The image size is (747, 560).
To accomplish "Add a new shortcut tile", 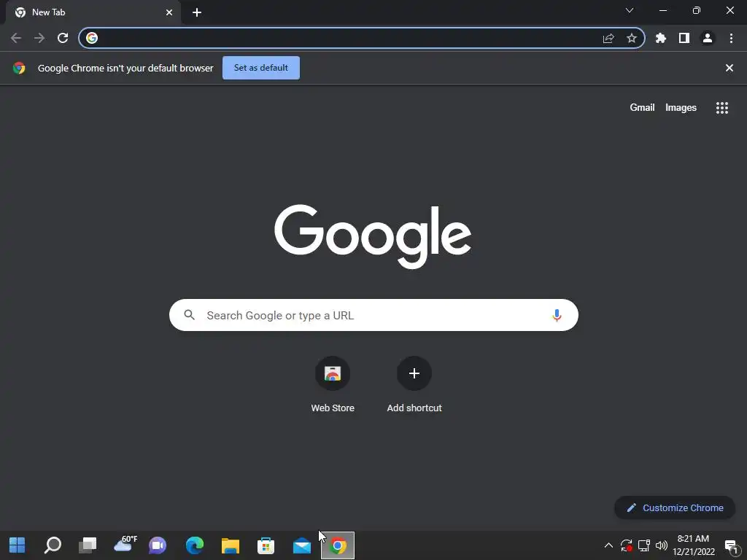I will [x=414, y=385].
